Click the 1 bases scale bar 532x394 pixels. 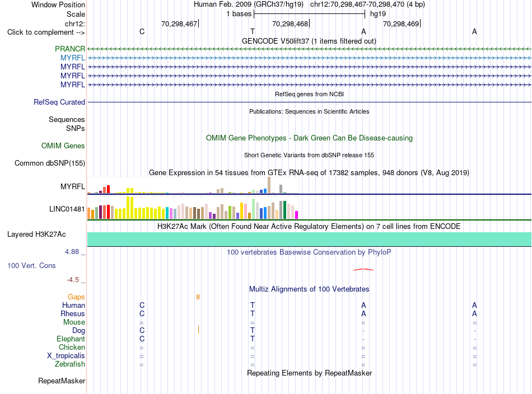coord(310,14)
